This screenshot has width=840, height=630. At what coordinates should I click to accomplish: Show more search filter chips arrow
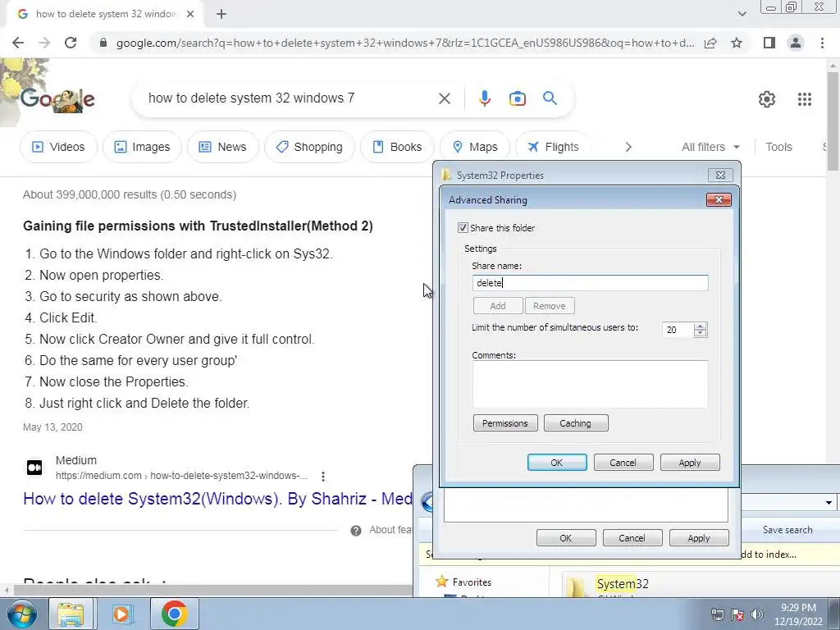pos(628,147)
